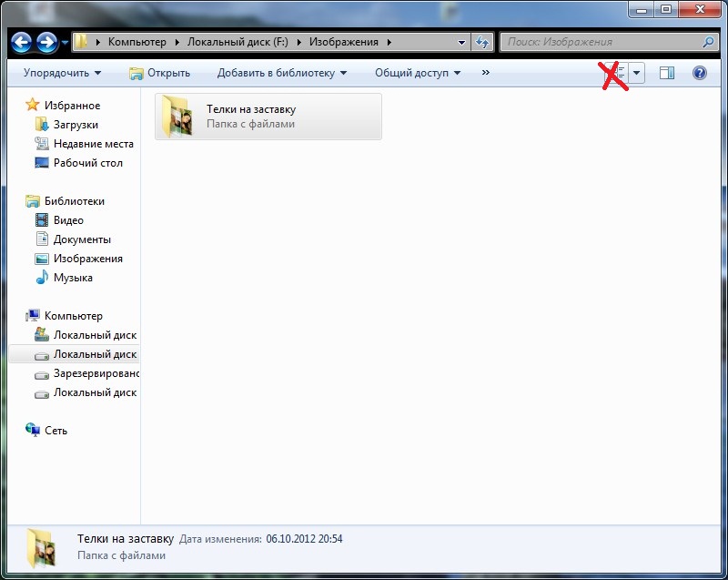
Task: Click the network icon beside Сеть
Action: coord(33,430)
